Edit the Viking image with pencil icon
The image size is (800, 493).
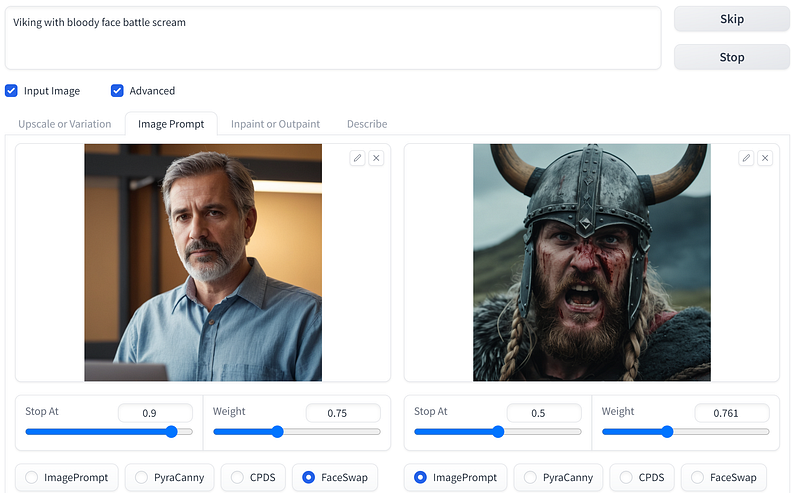[x=746, y=158]
